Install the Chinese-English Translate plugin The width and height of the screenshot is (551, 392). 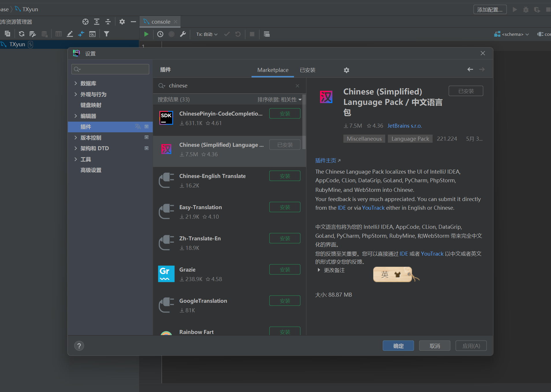[285, 176]
